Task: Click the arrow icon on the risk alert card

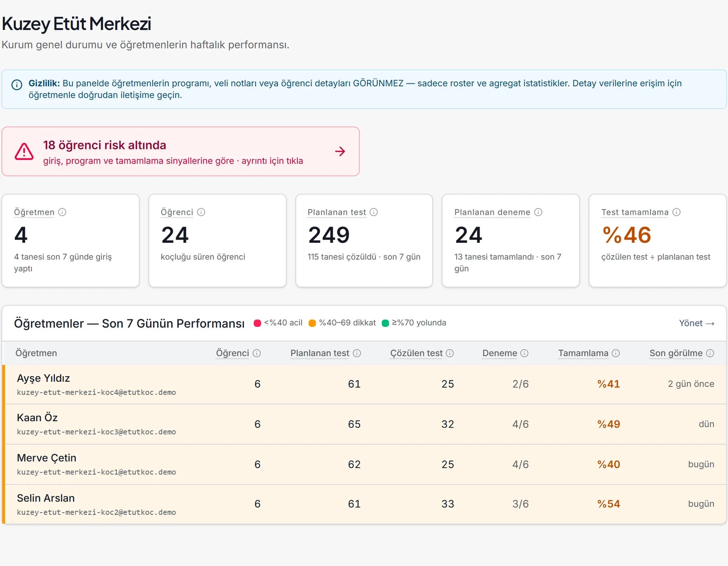Action: [340, 151]
